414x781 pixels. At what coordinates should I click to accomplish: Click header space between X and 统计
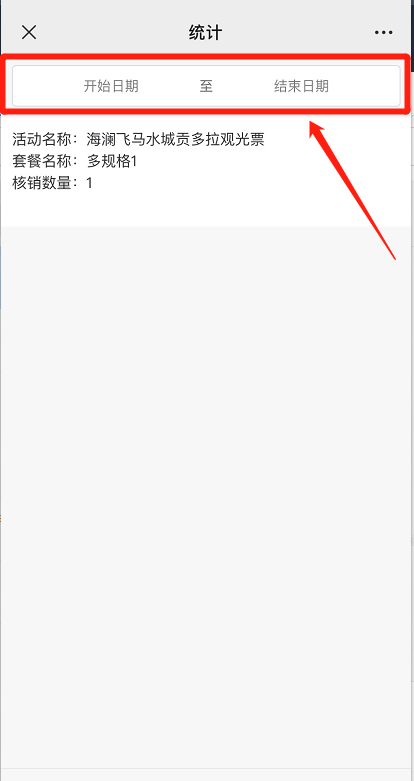click(112, 33)
